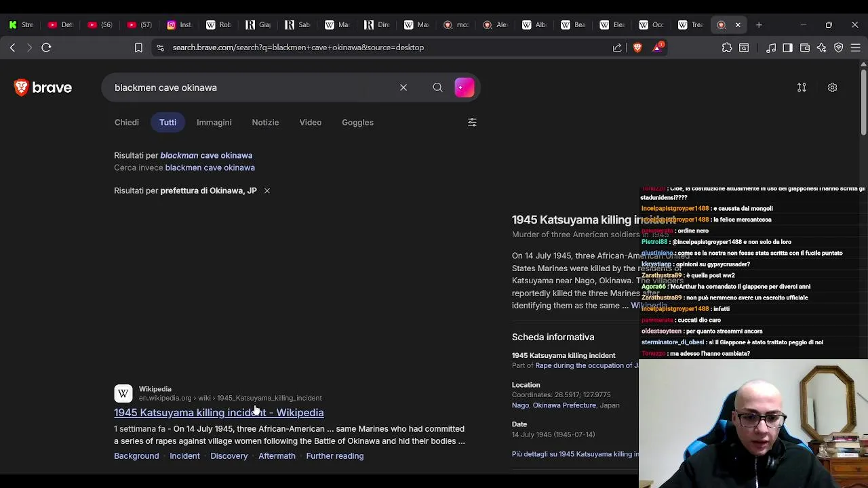
Task: Select the Chiedi search tab
Action: click(126, 122)
